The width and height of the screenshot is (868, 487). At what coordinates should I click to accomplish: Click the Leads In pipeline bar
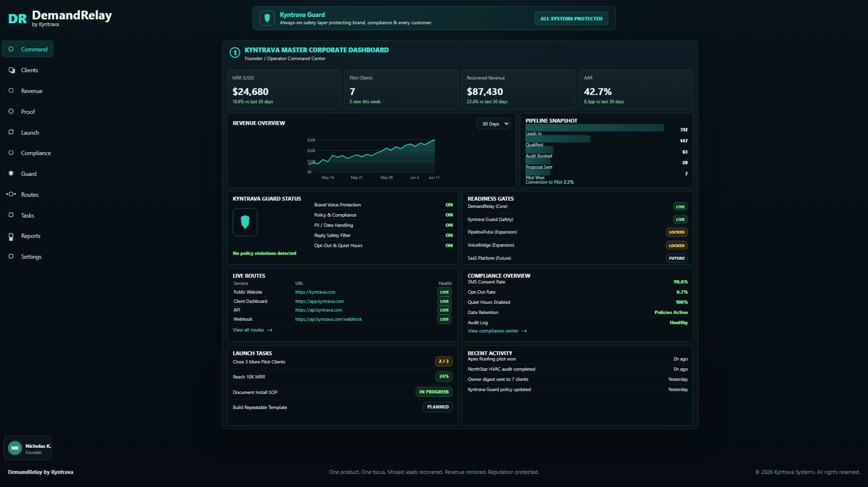coord(595,128)
